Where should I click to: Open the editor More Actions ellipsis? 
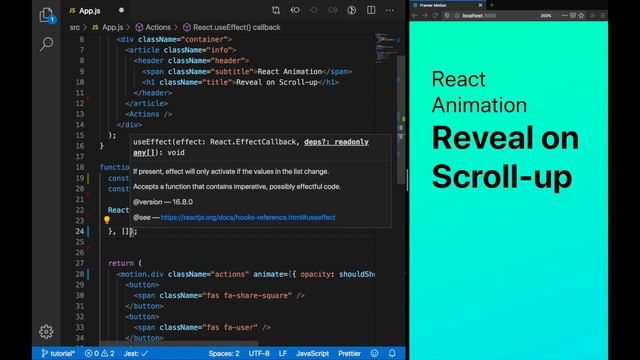(x=390, y=11)
